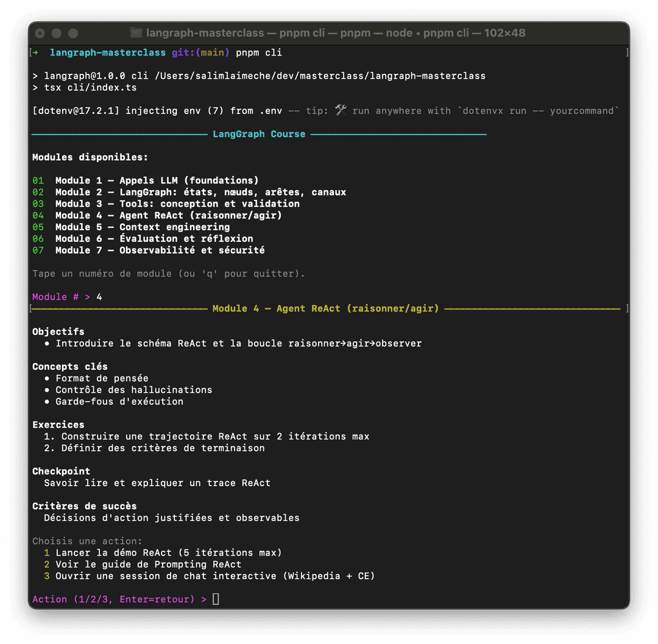Minimize the terminal window
Viewport: 658px width, 644px height.
[x=57, y=33]
